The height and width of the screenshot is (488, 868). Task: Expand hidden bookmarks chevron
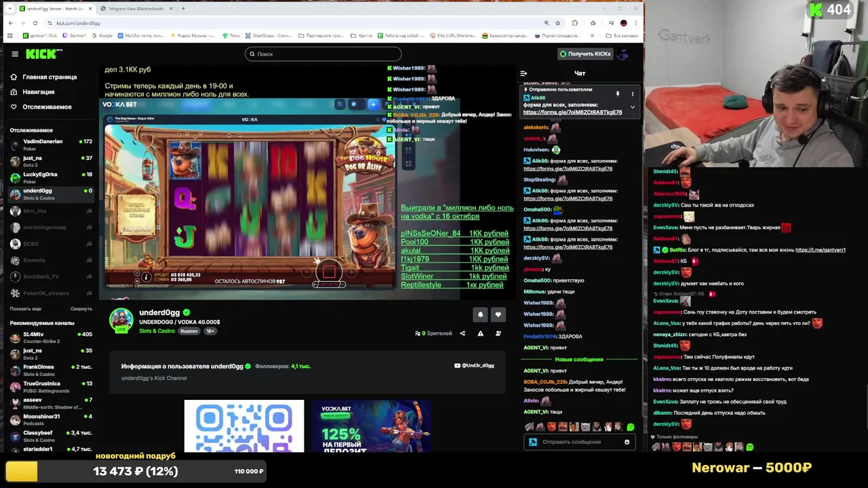(x=592, y=35)
